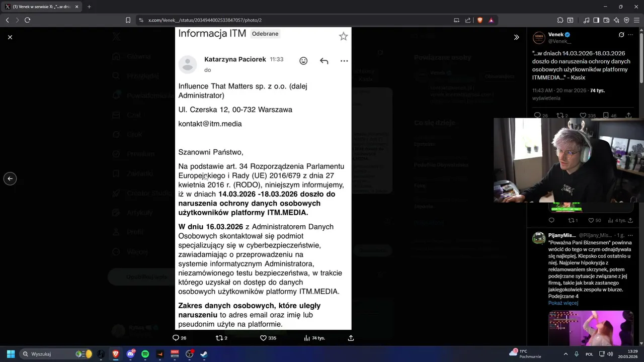Click the Venek display name in the side panel
This screenshot has width=644, height=362.
[555, 34]
